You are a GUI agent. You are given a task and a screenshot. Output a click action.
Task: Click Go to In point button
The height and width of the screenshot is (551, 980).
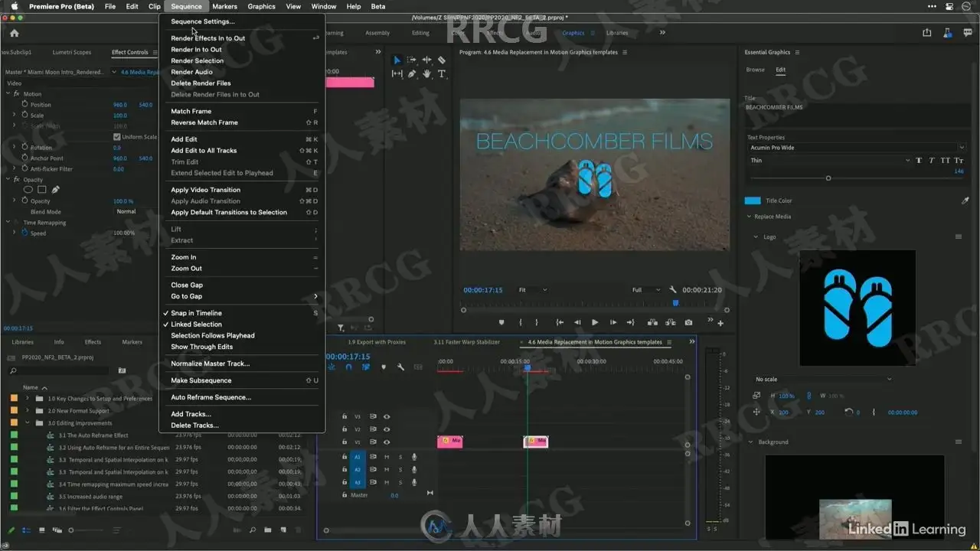560,322
